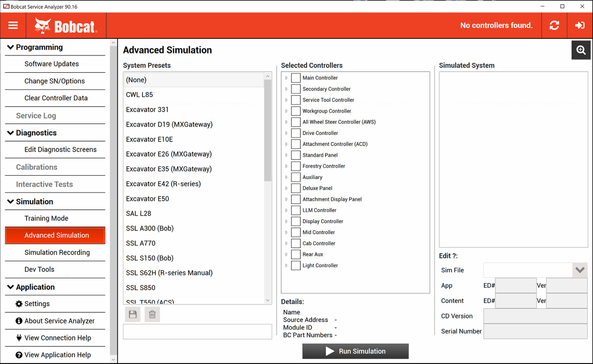The width and height of the screenshot is (593, 364).
Task: Open Software Updates
Action: (55, 64)
